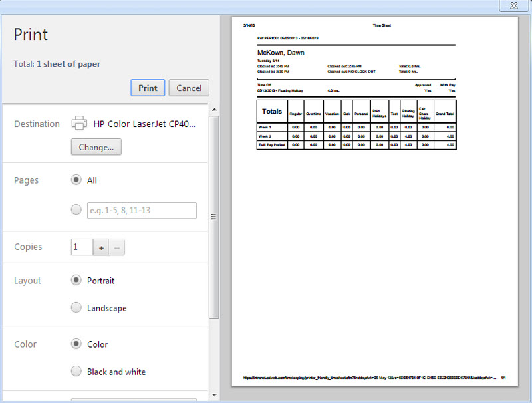The image size is (532, 403).
Task: Open Change to pick another printer
Action: (96, 147)
